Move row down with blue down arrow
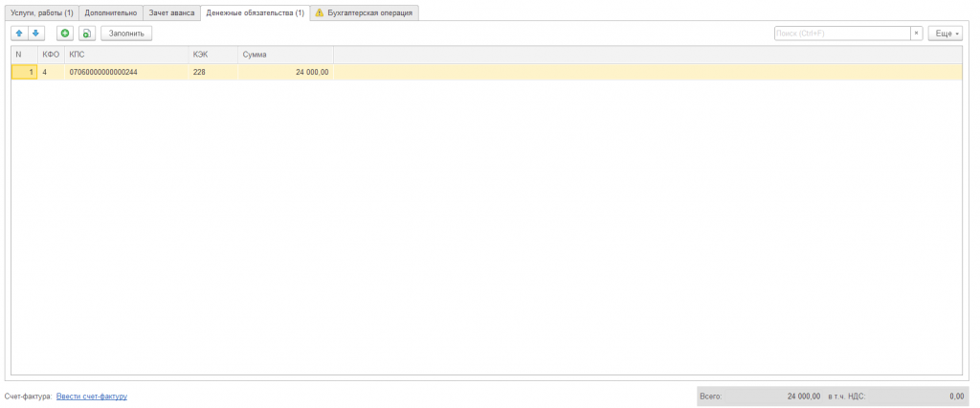Viewport: 980px width, 408px height. (x=36, y=34)
